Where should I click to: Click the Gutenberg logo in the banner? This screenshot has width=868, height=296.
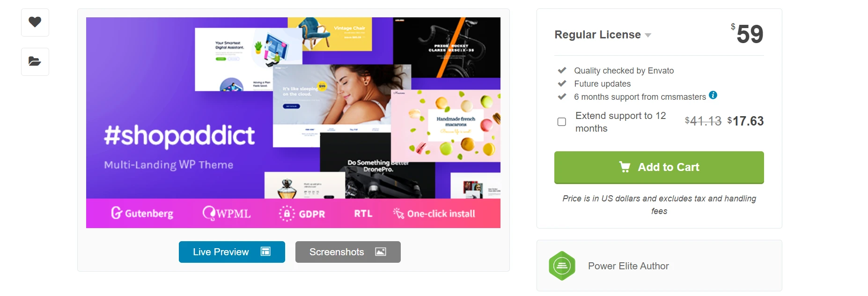click(x=142, y=213)
